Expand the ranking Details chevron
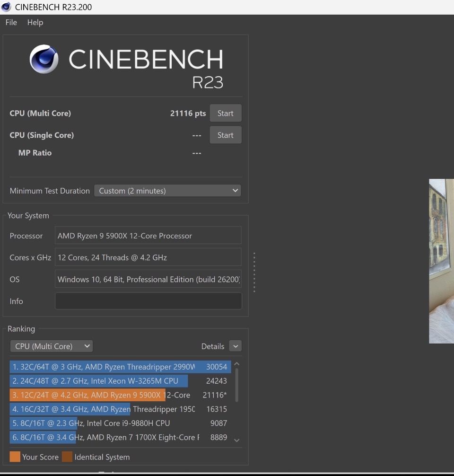Screen dimensions: 454x476 tap(235, 346)
